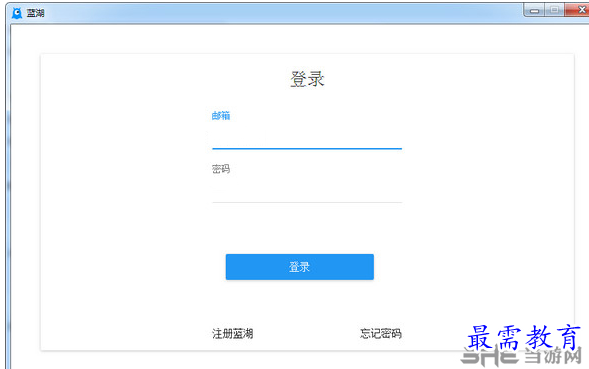Click the blue 登录 button
Image resolution: width=589 pixels, height=369 pixels.
point(299,267)
